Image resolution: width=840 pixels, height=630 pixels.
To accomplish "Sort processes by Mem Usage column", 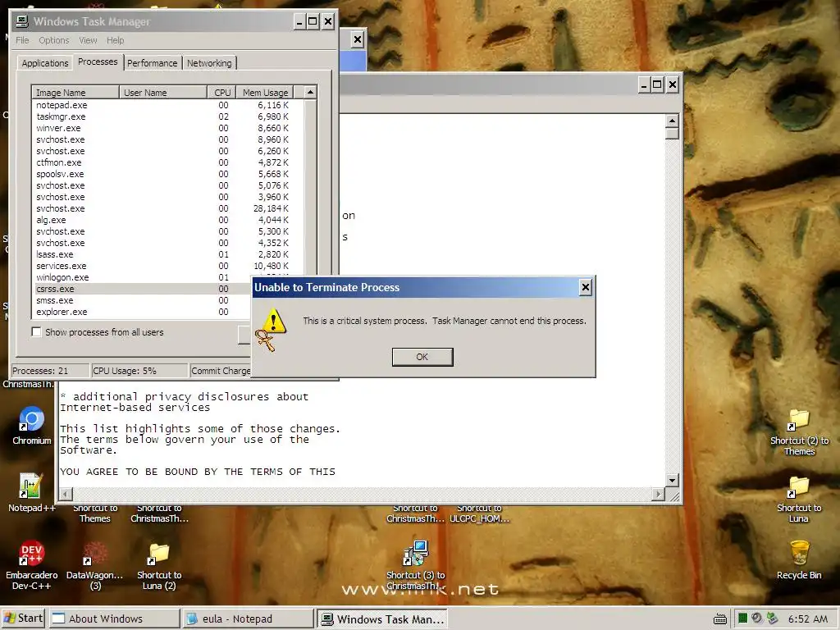I will (x=265, y=93).
